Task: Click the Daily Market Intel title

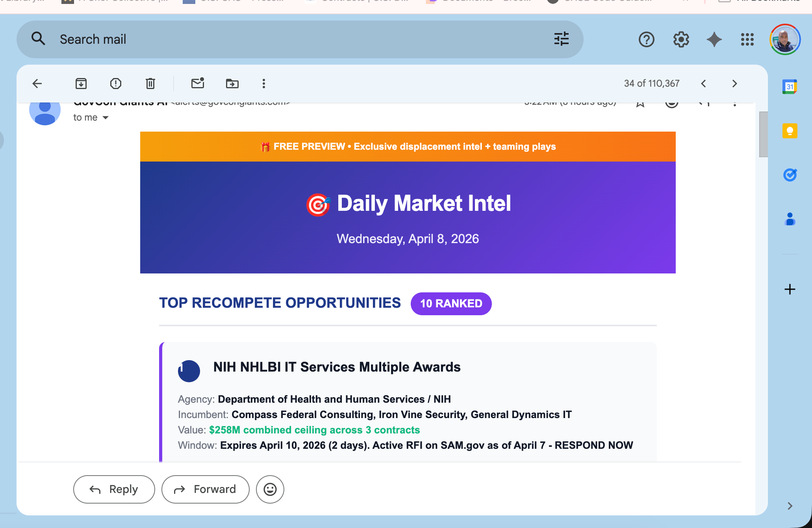Action: (424, 203)
